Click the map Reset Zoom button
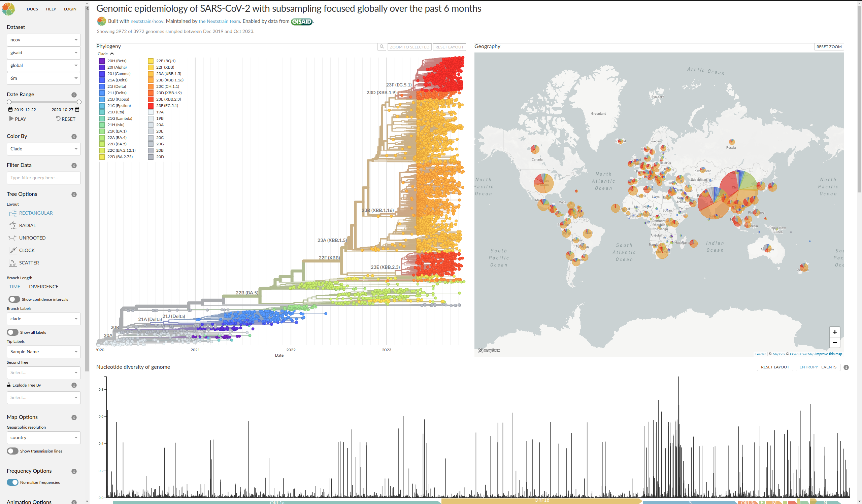Screen dimensions: 862x504 coord(829,47)
